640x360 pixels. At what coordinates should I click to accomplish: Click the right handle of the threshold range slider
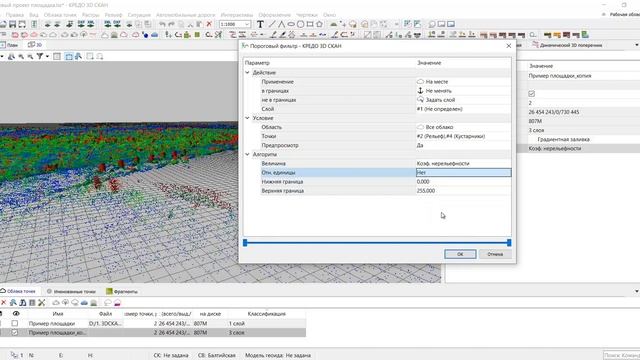509,242
